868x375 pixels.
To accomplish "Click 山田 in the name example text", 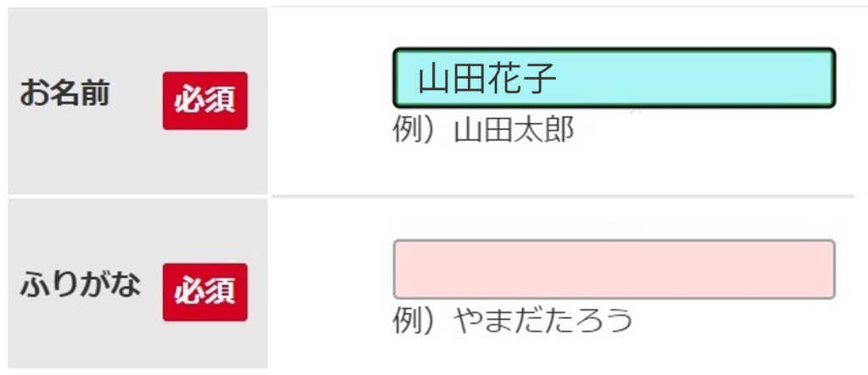I will click(483, 130).
